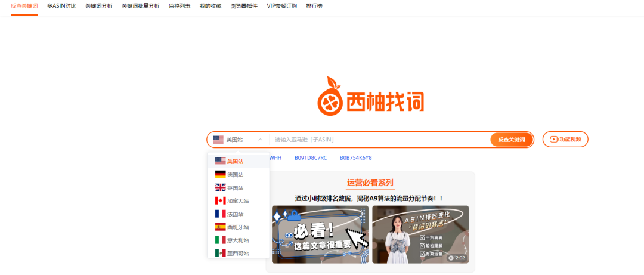Click the Italian flag icon
This screenshot has width=644, height=275.
coord(221,240)
